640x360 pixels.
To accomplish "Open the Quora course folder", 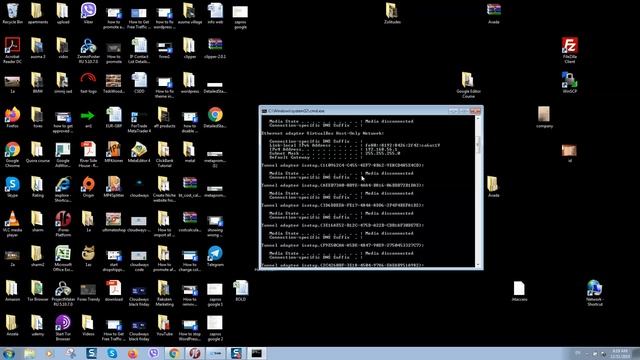I will click(37, 150).
